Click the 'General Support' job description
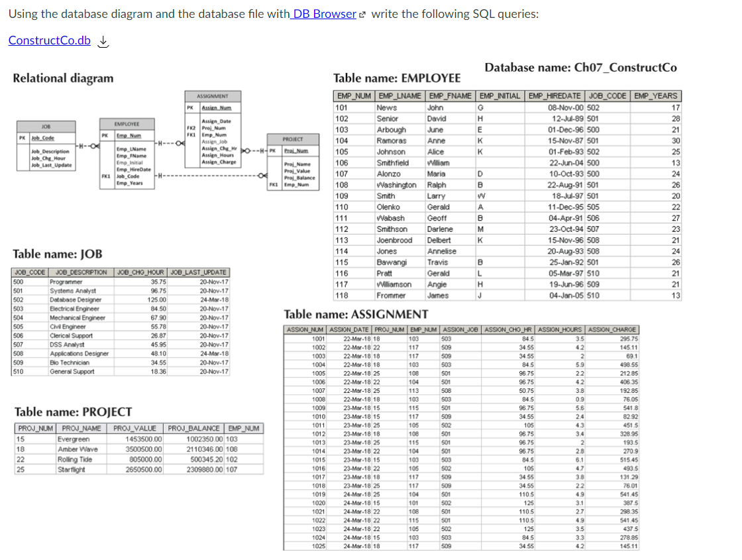Image resolution: width=742 pixels, height=560 pixels. (x=72, y=372)
